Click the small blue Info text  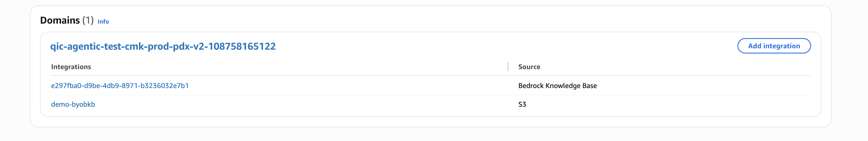[x=103, y=22]
